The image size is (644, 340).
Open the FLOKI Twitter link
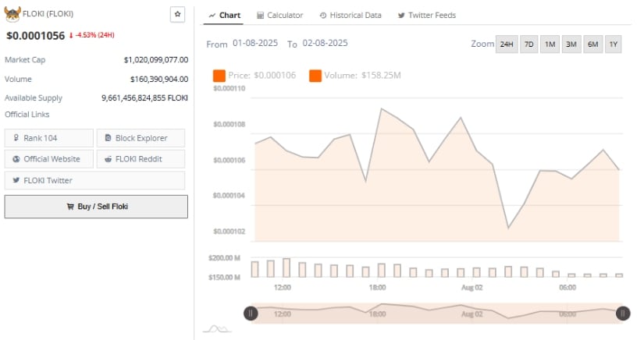pos(94,180)
